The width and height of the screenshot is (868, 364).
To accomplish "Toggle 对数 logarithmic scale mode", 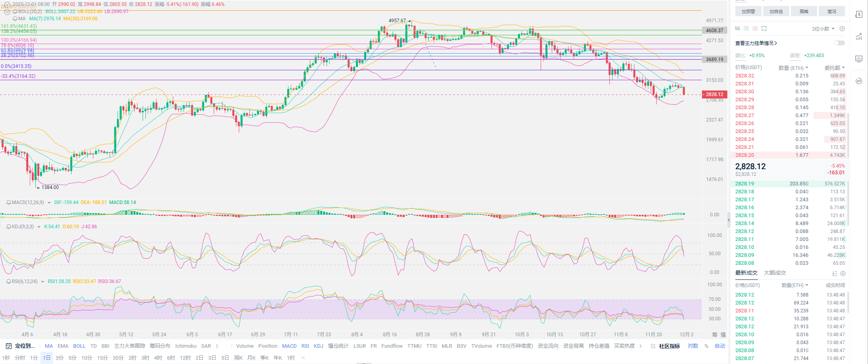I will (x=693, y=346).
